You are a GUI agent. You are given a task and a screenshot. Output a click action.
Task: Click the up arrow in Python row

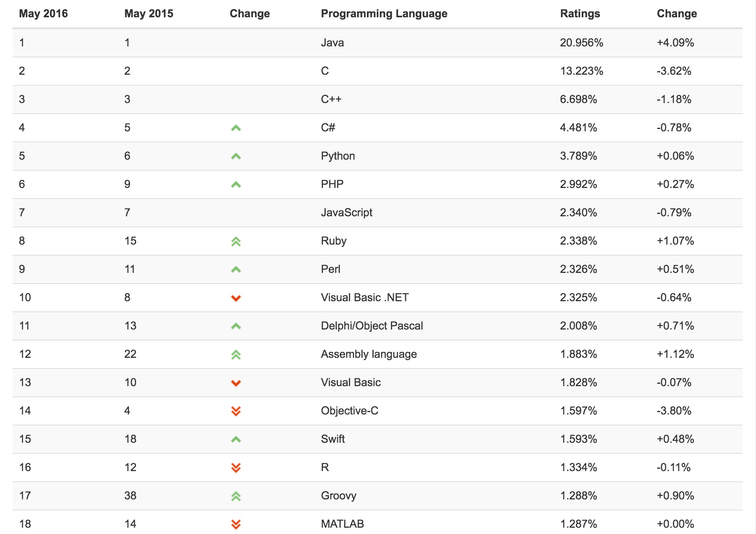coord(236,157)
